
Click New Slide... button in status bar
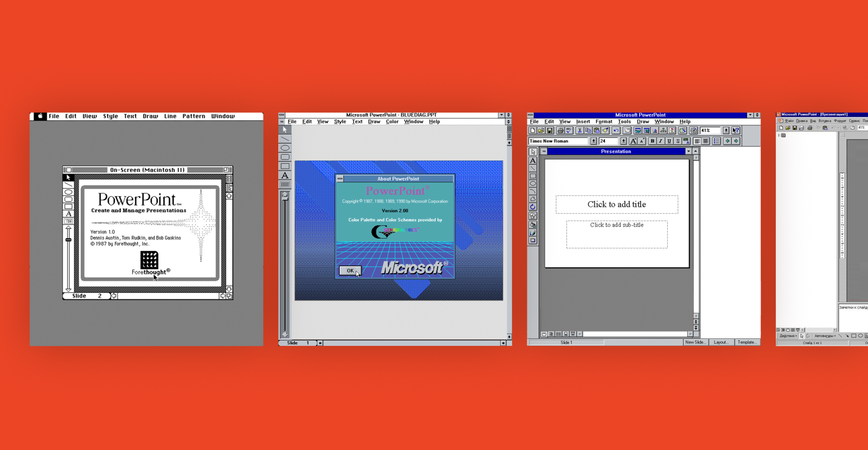pyautogui.click(x=696, y=342)
